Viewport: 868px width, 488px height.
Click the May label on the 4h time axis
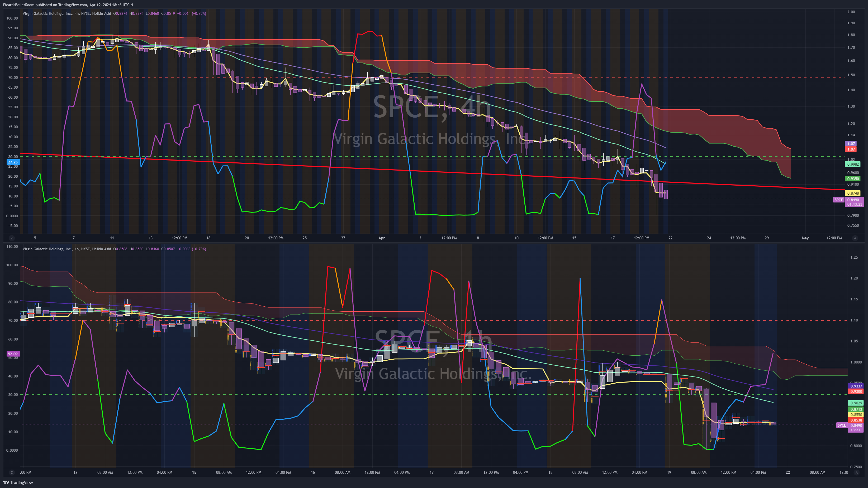tap(805, 238)
